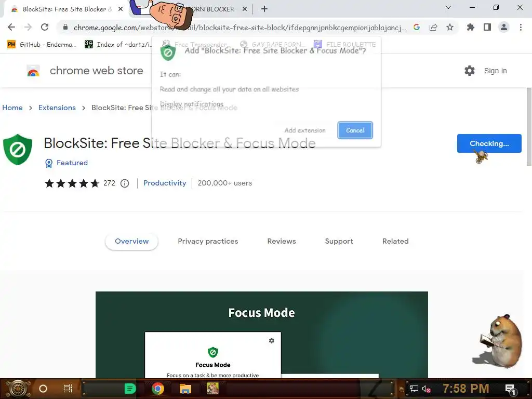532x399 pixels.
Task: Click the gear in Focus Mode preview
Action: click(271, 341)
